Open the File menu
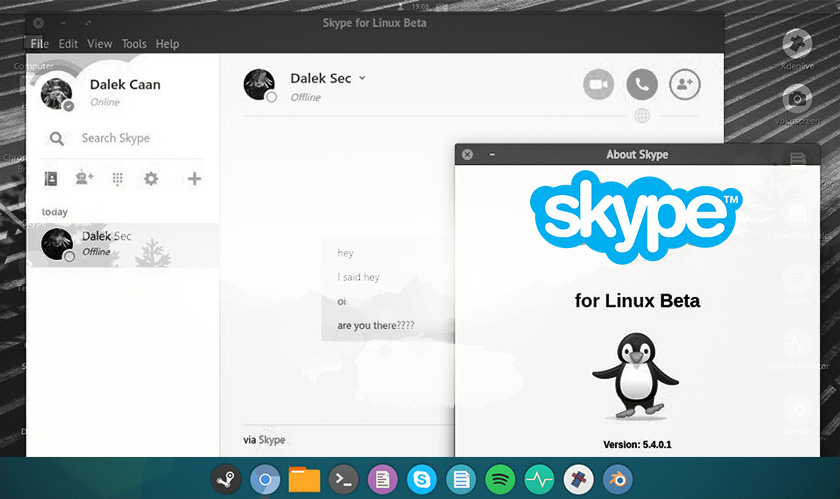Image resolution: width=840 pixels, height=499 pixels. coord(40,43)
